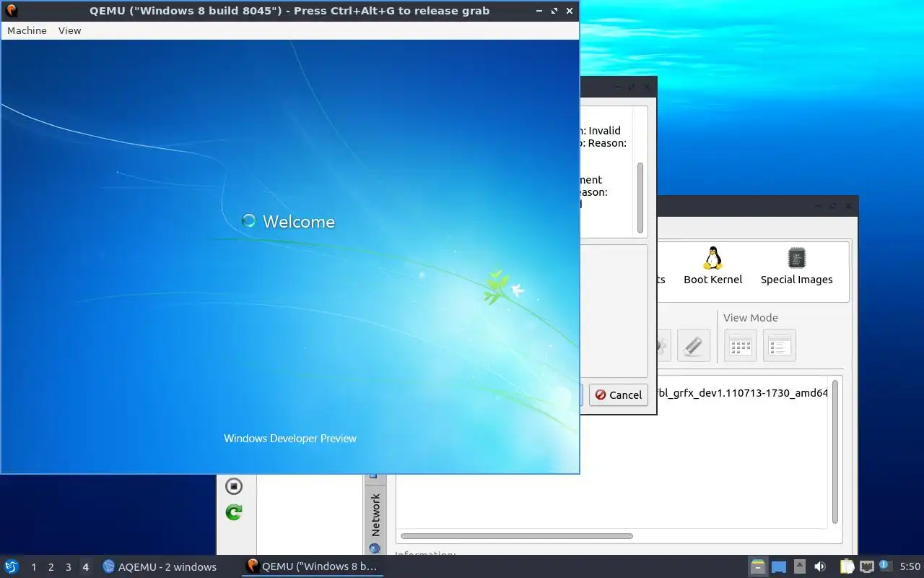Click the green highlighted tray icon
This screenshot has width=924, height=578.
point(757,566)
